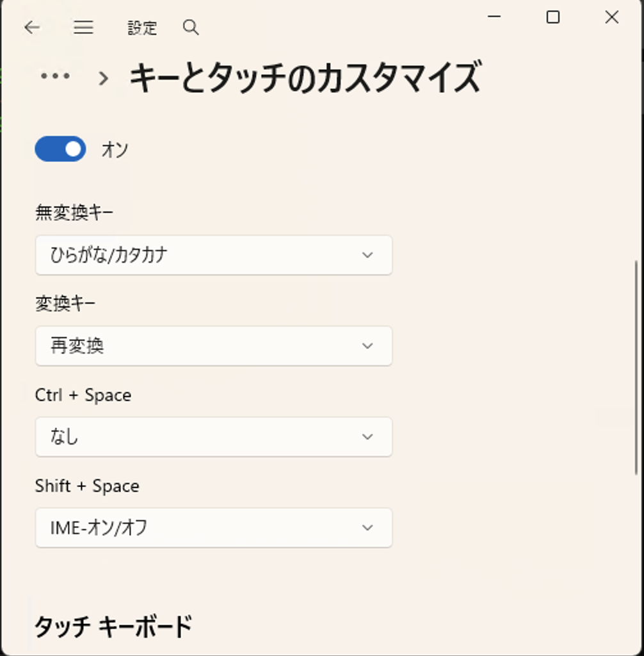Expand the chevron on the IME-オン/オフ box
This screenshot has width=644, height=656.
click(367, 528)
